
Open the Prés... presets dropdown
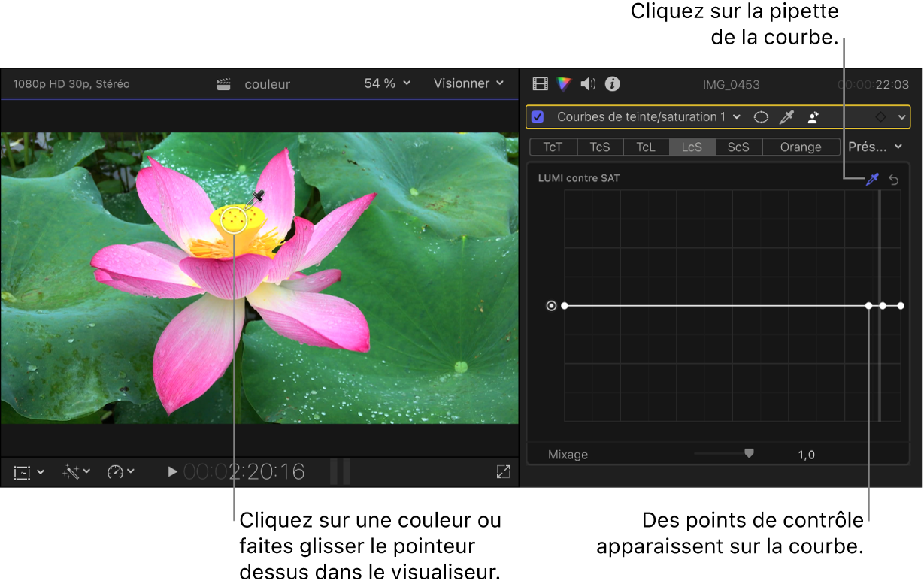tap(875, 147)
